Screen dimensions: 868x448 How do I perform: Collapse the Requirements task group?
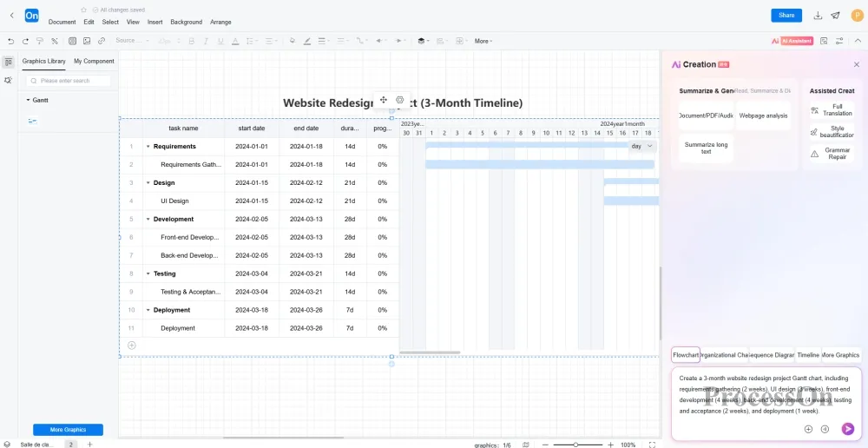click(148, 147)
